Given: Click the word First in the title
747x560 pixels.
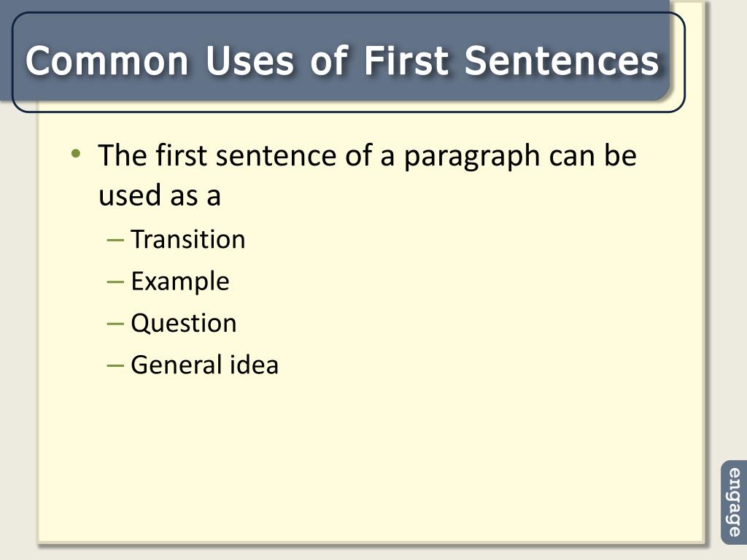Looking at the screenshot, I should click(x=406, y=61).
